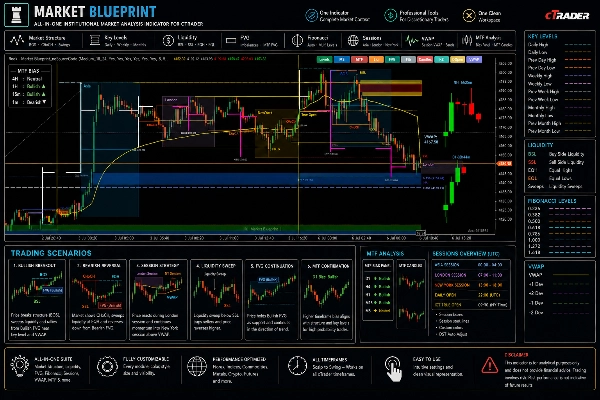
Task: Click SSL Sell Side Liquidity entry
Action: [x=556, y=162]
